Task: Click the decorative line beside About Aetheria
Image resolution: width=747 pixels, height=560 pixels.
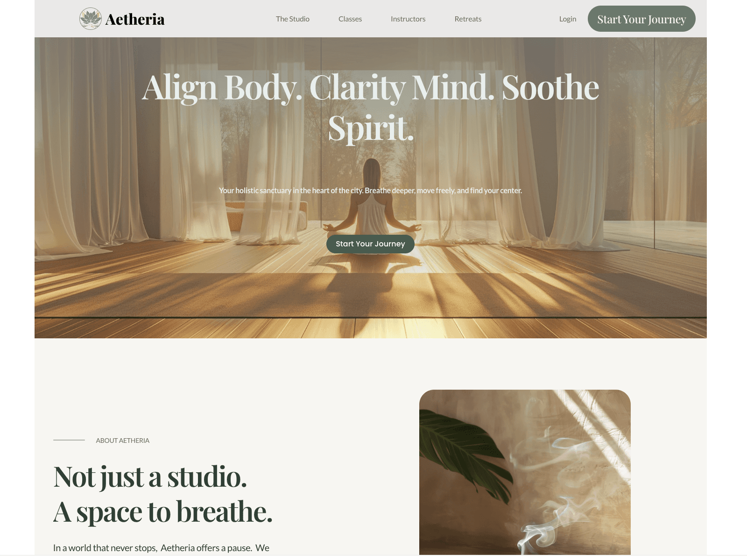Action: coord(69,440)
